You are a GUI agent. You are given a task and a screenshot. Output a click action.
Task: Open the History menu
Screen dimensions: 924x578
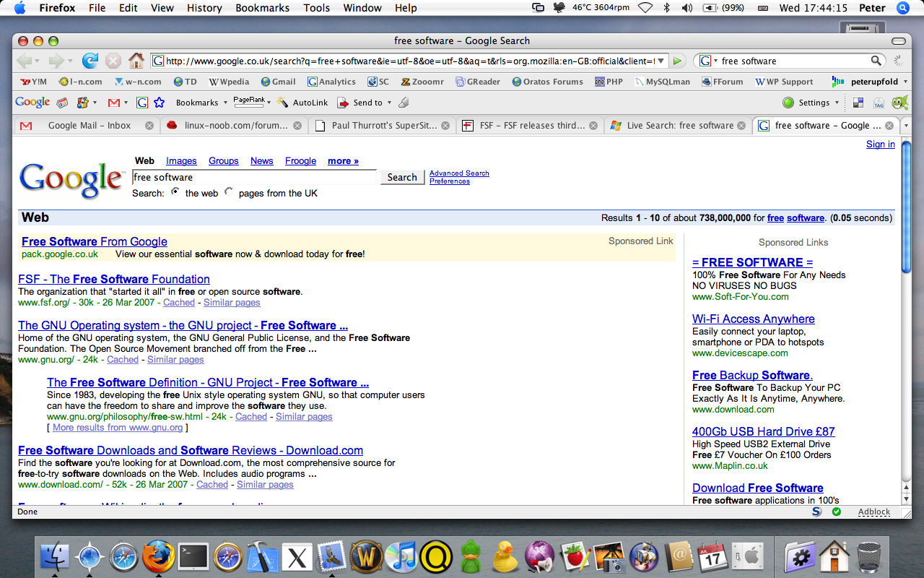(x=204, y=8)
